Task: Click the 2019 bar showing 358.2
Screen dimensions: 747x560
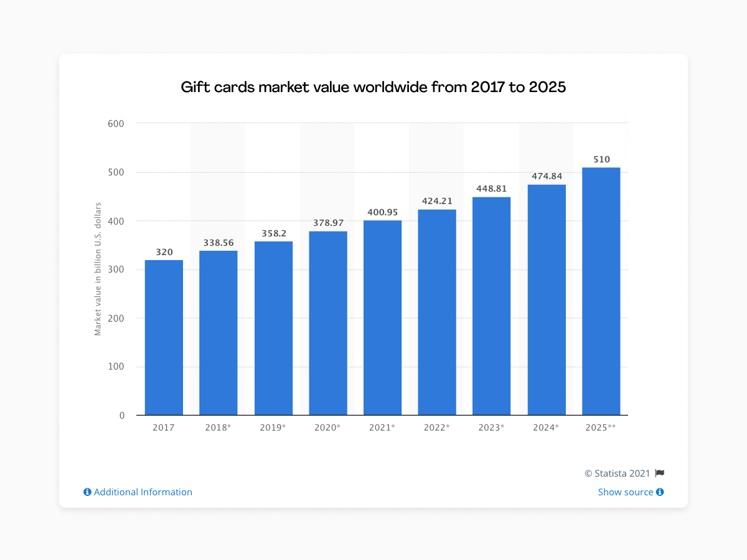Action: tap(273, 329)
